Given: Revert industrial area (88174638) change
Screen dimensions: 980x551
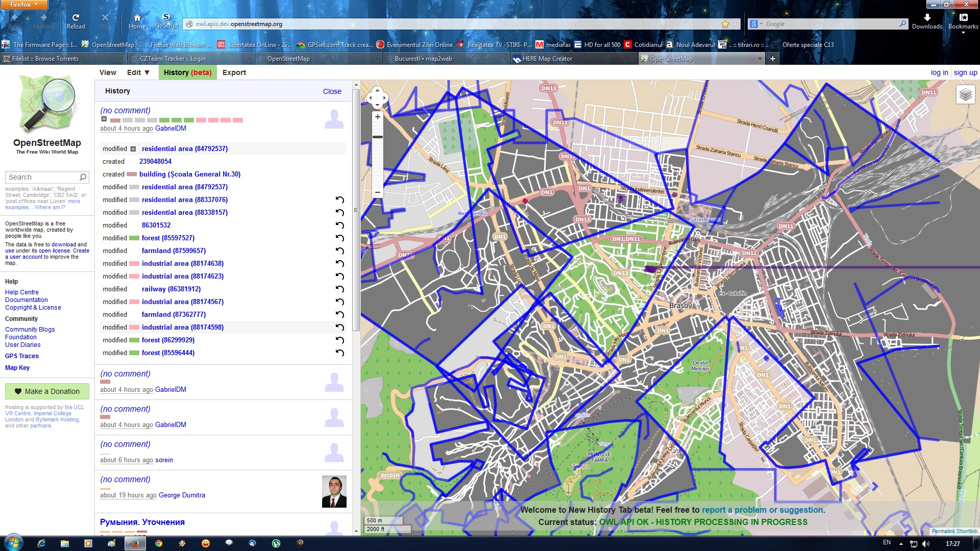Looking at the screenshot, I should tap(339, 264).
